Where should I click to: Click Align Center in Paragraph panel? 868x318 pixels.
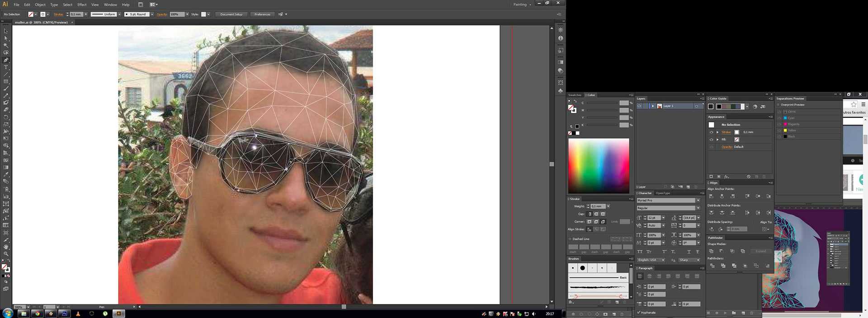pyautogui.click(x=649, y=276)
